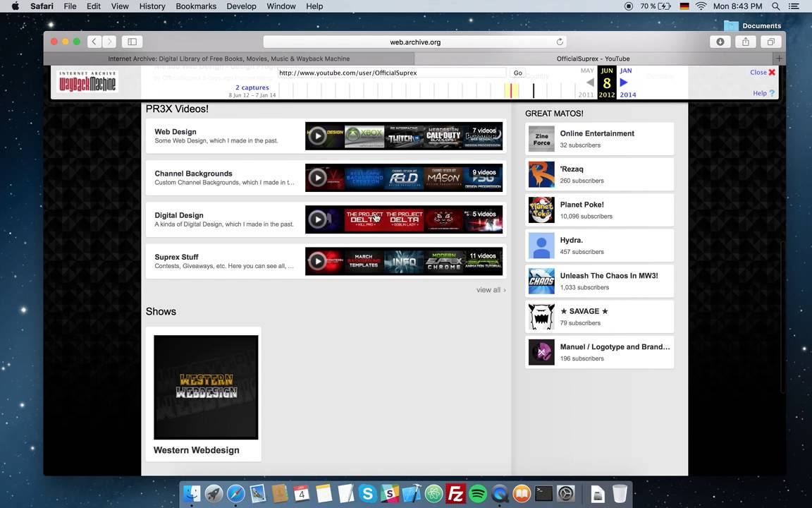Open Spotify from the dock
The width and height of the screenshot is (812, 508).
[x=477, y=493]
